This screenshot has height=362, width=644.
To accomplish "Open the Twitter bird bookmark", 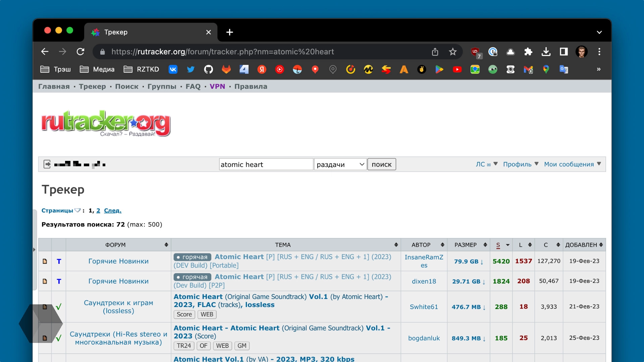I will point(191,69).
